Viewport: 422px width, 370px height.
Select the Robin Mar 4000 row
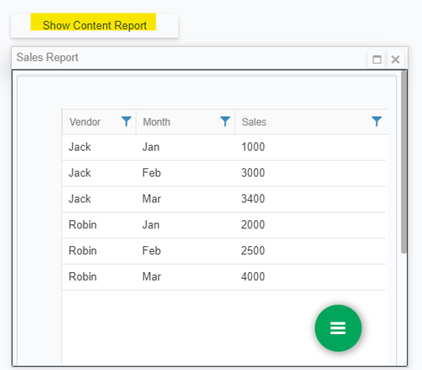point(224,277)
